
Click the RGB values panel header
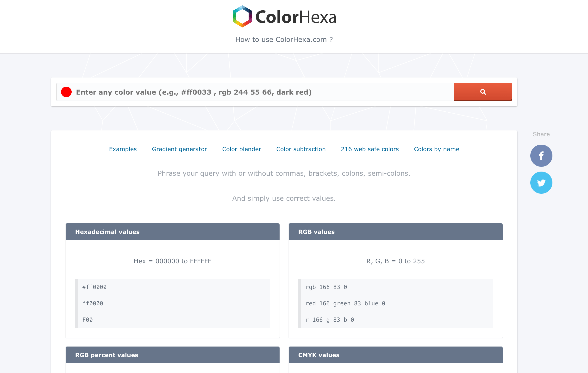click(x=396, y=232)
